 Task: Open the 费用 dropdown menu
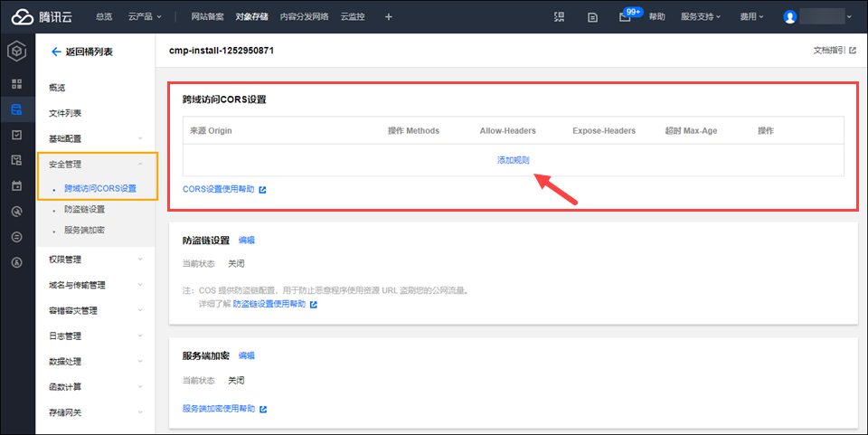[751, 16]
